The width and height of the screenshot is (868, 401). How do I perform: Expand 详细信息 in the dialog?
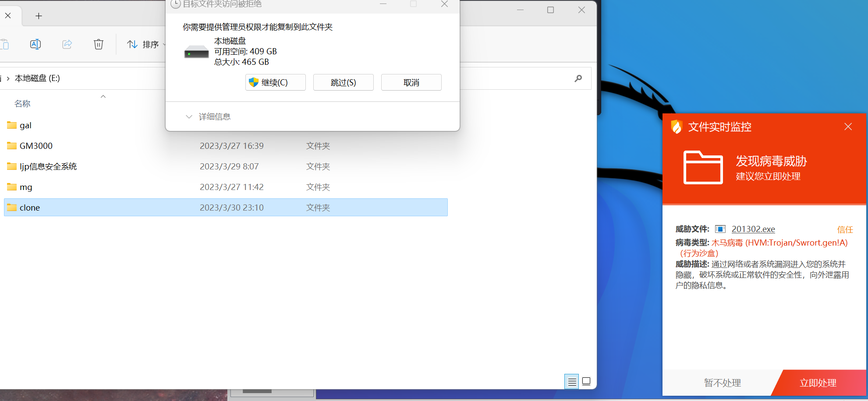pos(208,117)
